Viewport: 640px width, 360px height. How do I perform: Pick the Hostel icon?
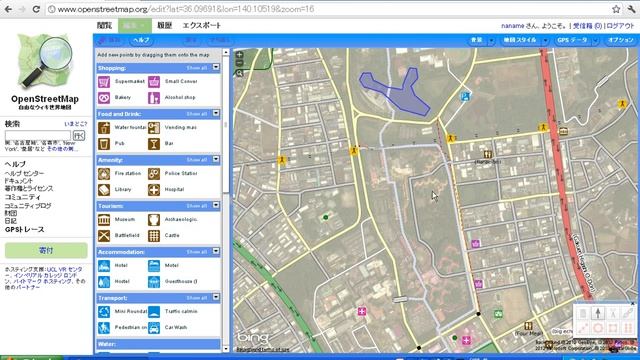pos(104,282)
